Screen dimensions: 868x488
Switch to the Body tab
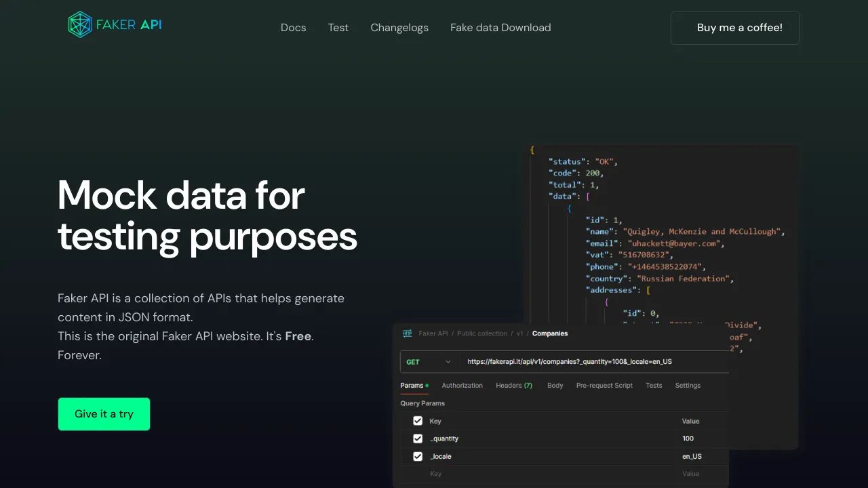coord(555,385)
